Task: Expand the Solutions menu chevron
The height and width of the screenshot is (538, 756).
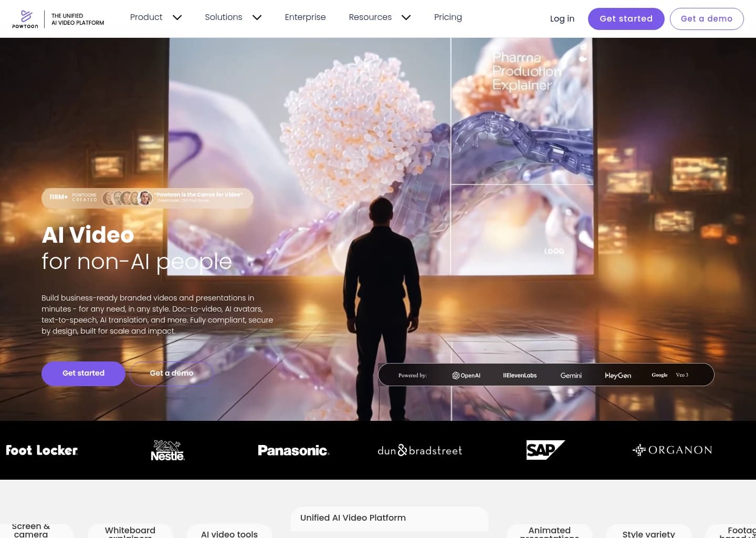Action: [257, 17]
